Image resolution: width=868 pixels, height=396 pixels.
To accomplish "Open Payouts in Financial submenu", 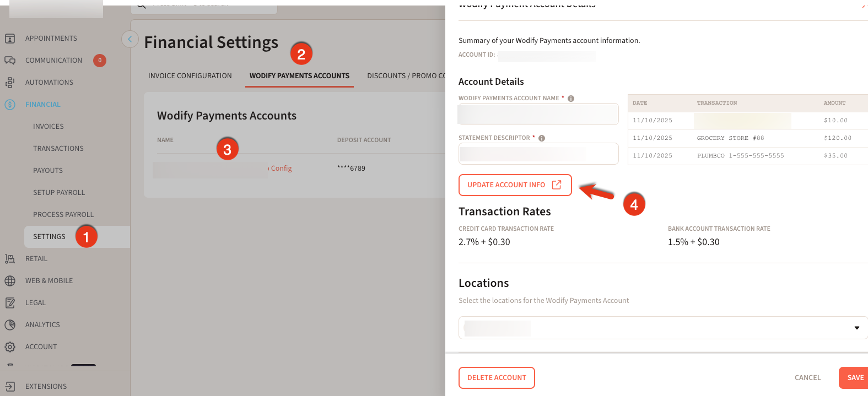I will [x=48, y=171].
